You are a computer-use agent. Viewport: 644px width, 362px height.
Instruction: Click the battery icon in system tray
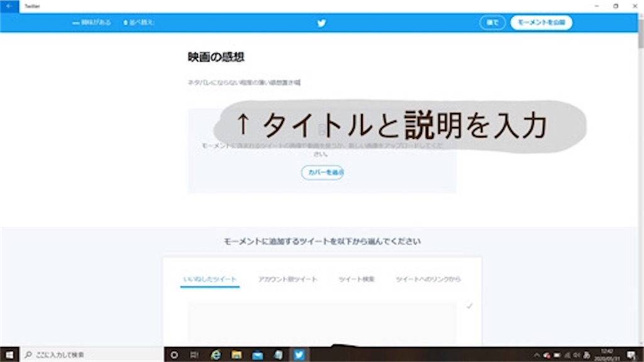tap(557, 355)
